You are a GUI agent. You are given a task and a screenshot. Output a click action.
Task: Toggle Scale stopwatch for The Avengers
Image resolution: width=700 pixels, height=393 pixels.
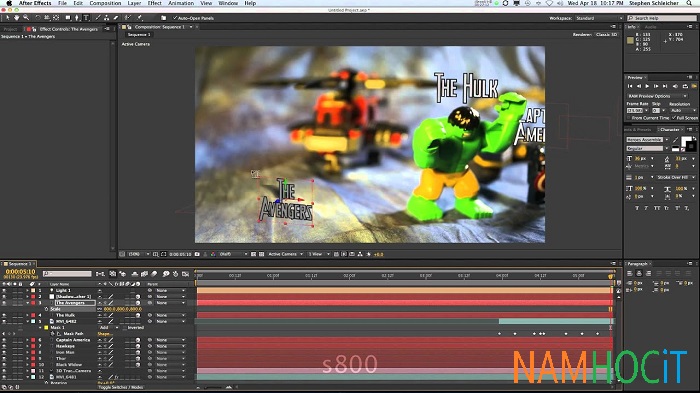[46, 309]
